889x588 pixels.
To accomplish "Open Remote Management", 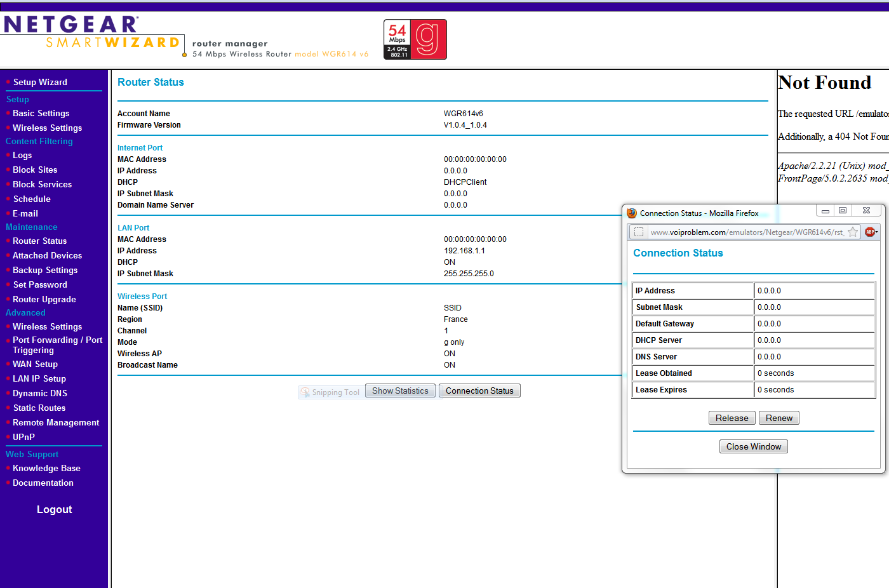I will (x=56, y=423).
